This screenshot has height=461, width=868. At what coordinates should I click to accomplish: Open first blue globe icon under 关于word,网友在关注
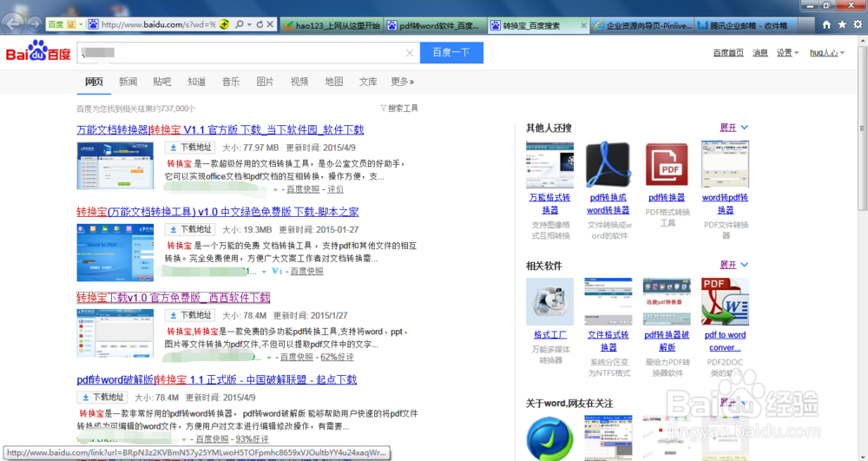(x=549, y=438)
